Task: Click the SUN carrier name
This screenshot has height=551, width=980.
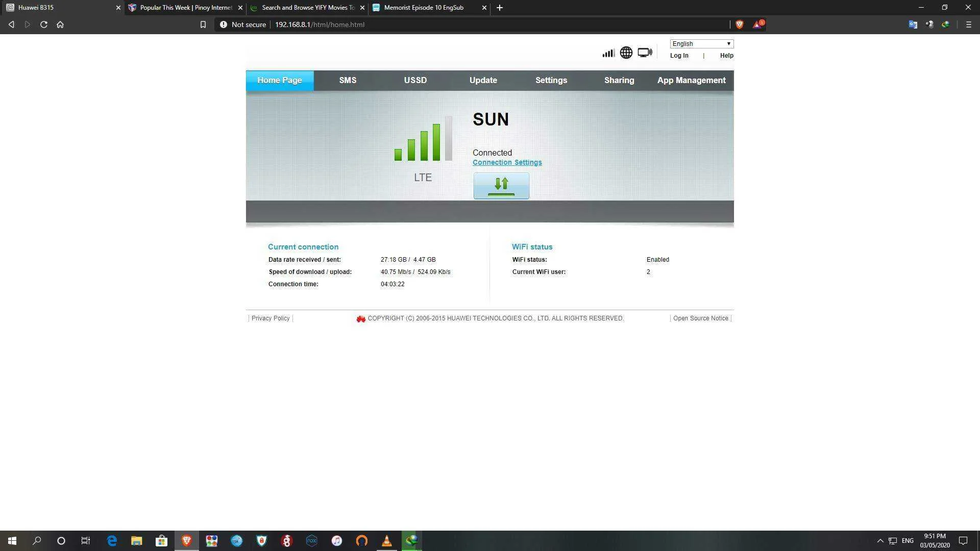Action: (x=491, y=119)
